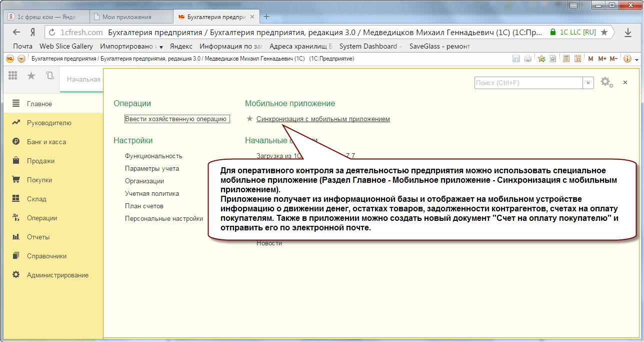
Task: Expand dropdown arrow next to info icon
Action: click(636, 59)
